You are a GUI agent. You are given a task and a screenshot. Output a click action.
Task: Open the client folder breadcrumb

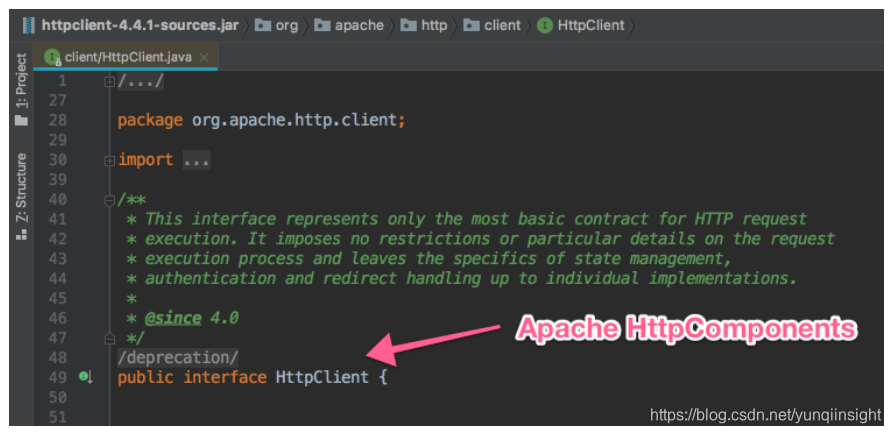502,26
